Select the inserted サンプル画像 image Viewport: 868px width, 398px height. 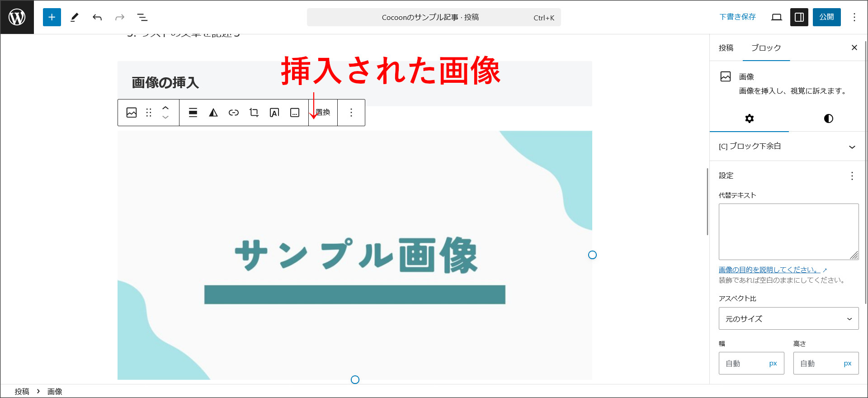click(x=355, y=256)
